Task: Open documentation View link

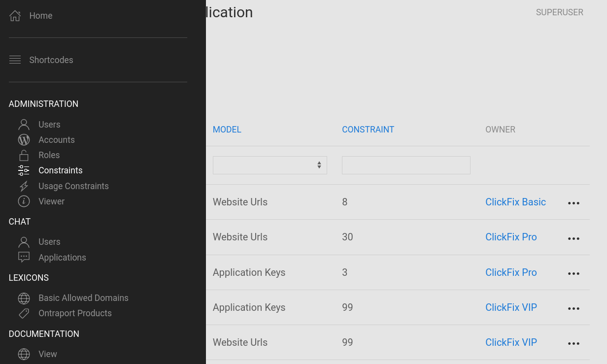Action: click(48, 354)
